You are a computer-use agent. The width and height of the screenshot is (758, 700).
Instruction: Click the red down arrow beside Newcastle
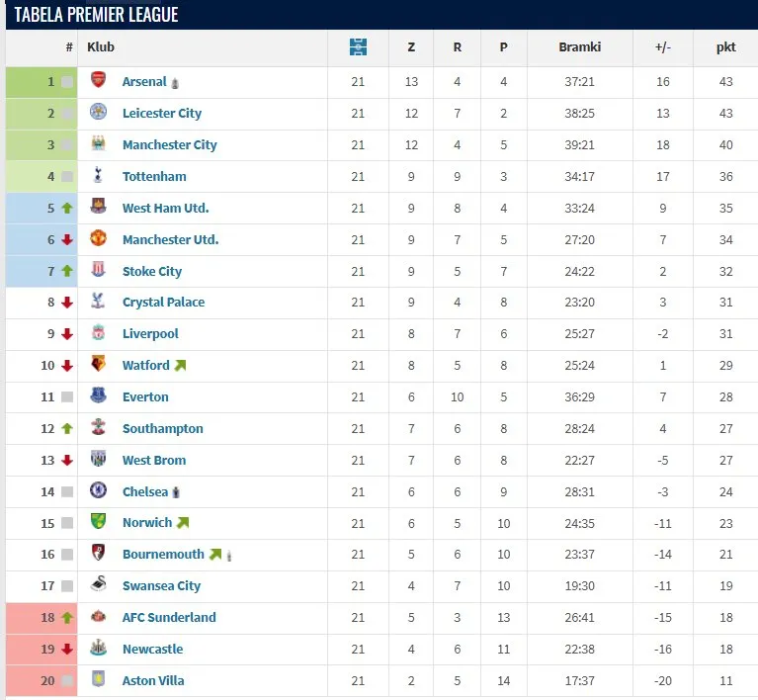coord(67,650)
